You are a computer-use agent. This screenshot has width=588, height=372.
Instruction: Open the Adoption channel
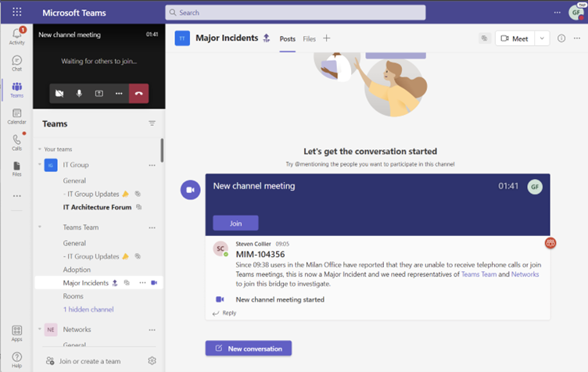[77, 270]
